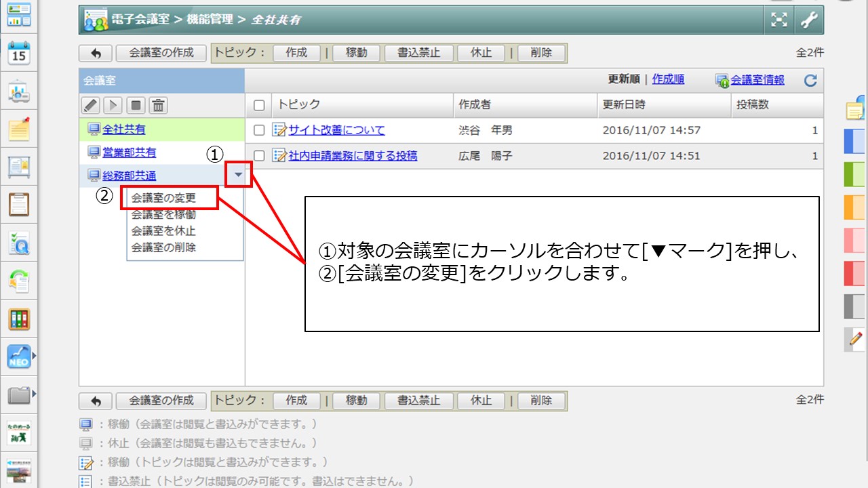Sort topics by 作成順

coord(668,79)
